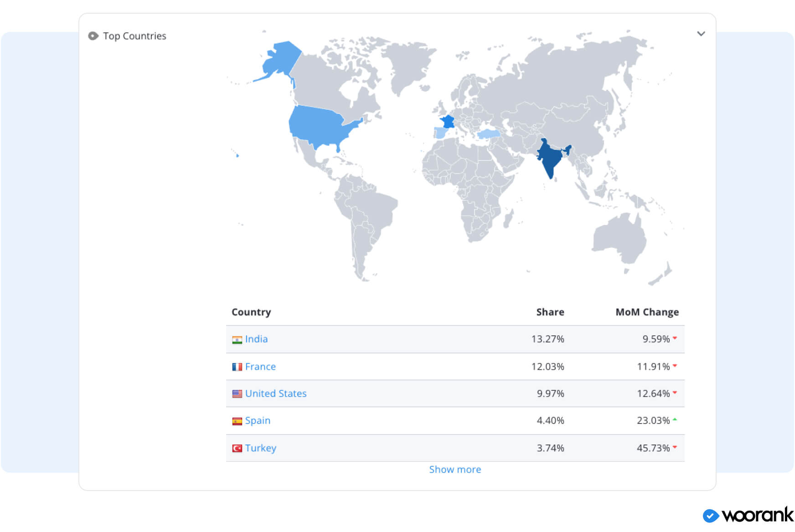The height and width of the screenshot is (532, 795).
Task: Click the green up arrow for Spain
Action: [675, 419]
